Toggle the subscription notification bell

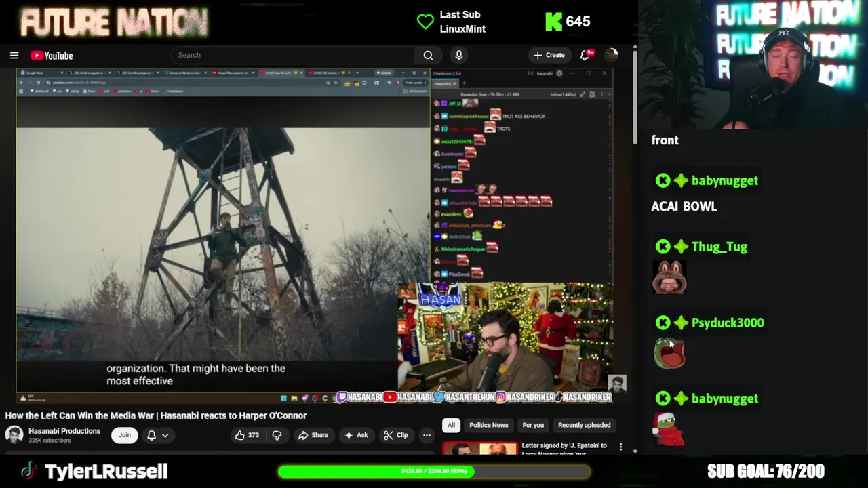(x=152, y=435)
